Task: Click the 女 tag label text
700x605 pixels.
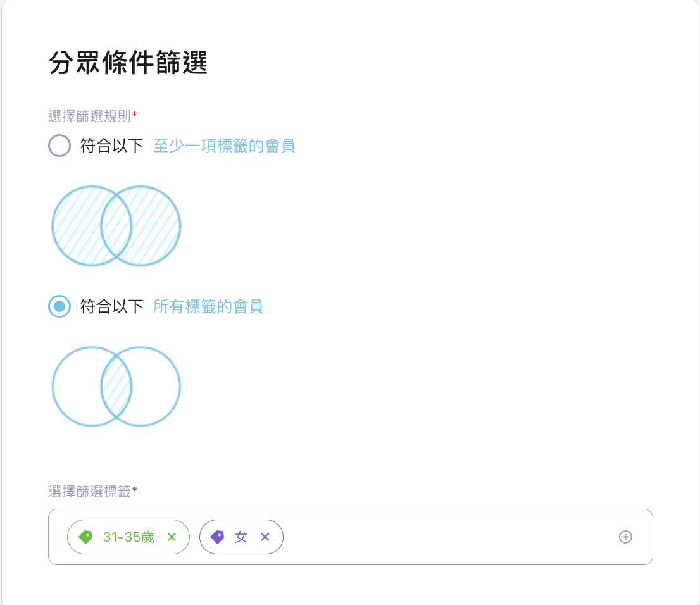Action: click(241, 537)
